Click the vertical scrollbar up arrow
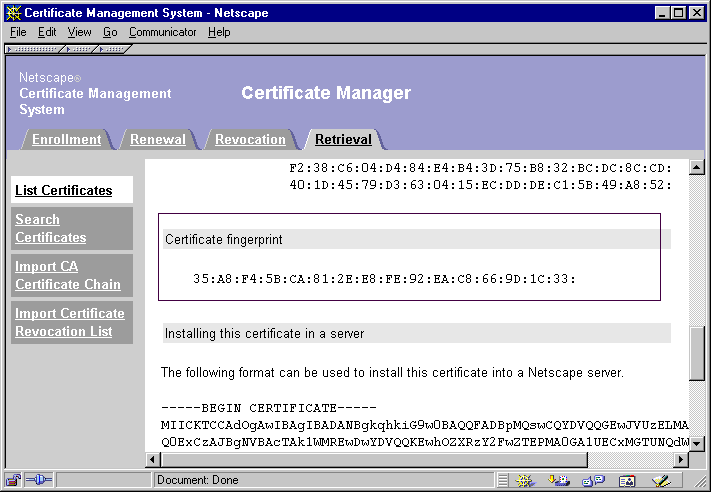The width and height of the screenshot is (711, 492). 696,167
